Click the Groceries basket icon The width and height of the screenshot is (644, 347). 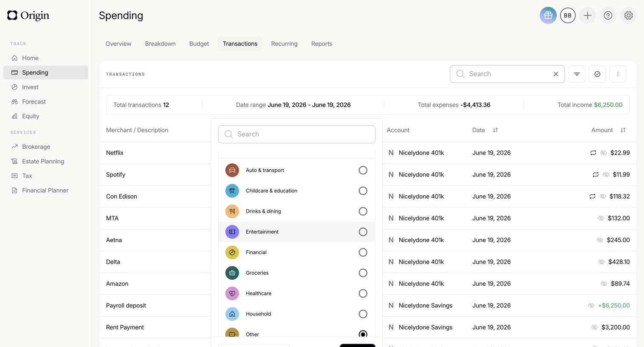tap(232, 273)
